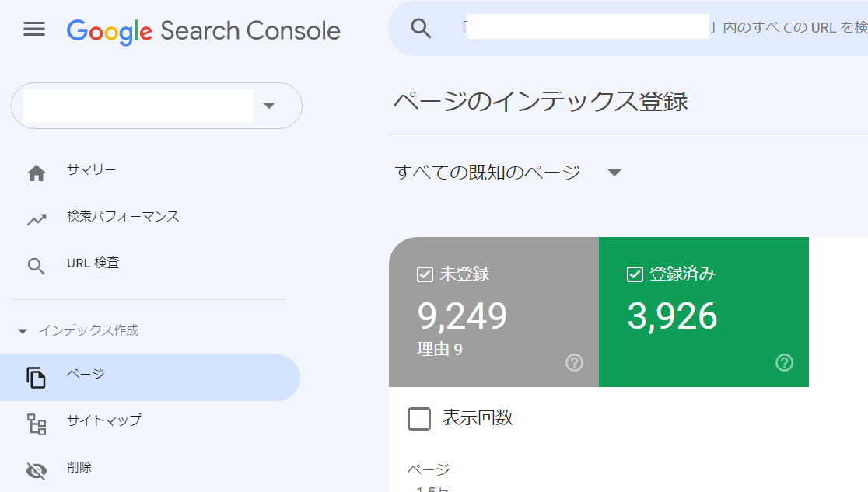
Task: Click the crossed-eye icon for 削除
Action: [x=37, y=470]
